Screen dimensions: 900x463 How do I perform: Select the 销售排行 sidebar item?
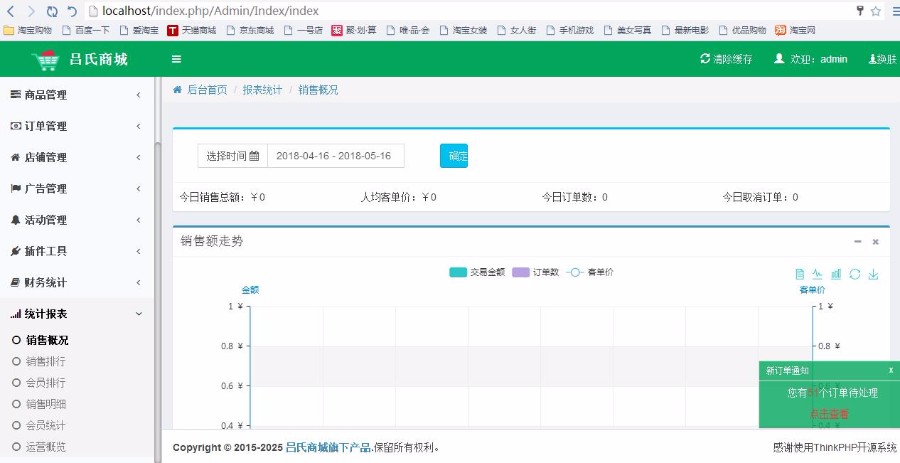point(46,361)
